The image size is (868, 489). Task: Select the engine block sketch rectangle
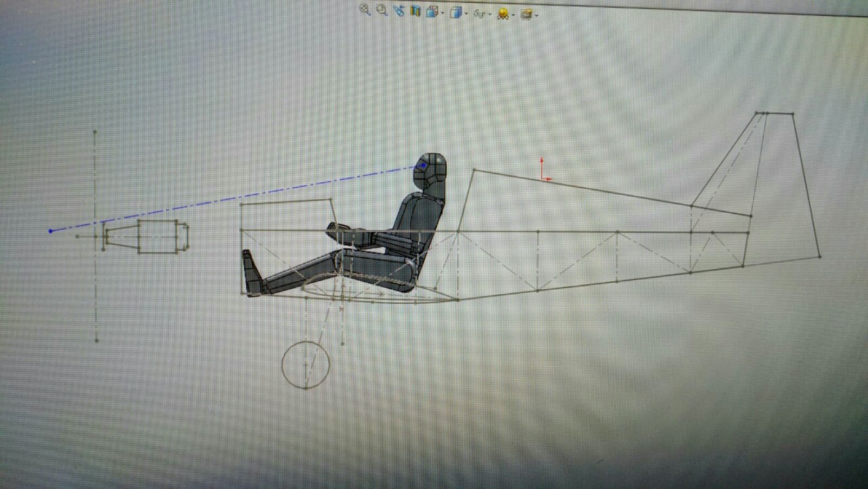click(158, 236)
